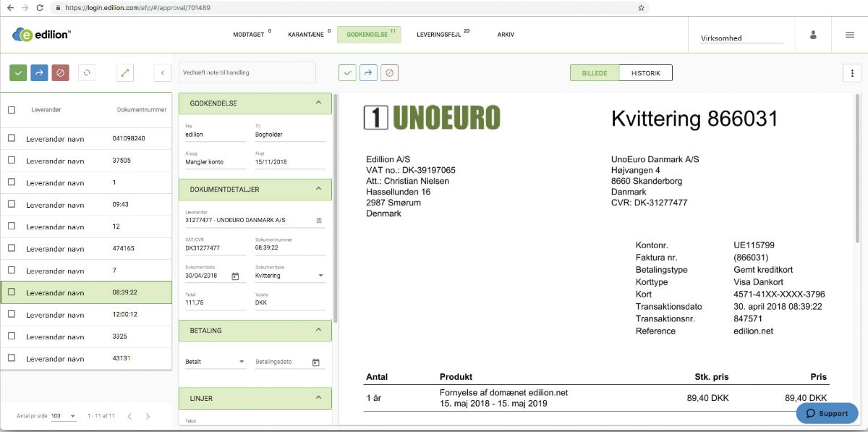868x432 pixels.
Task: Click the green expand fullscreen icon
Action: [x=125, y=72]
